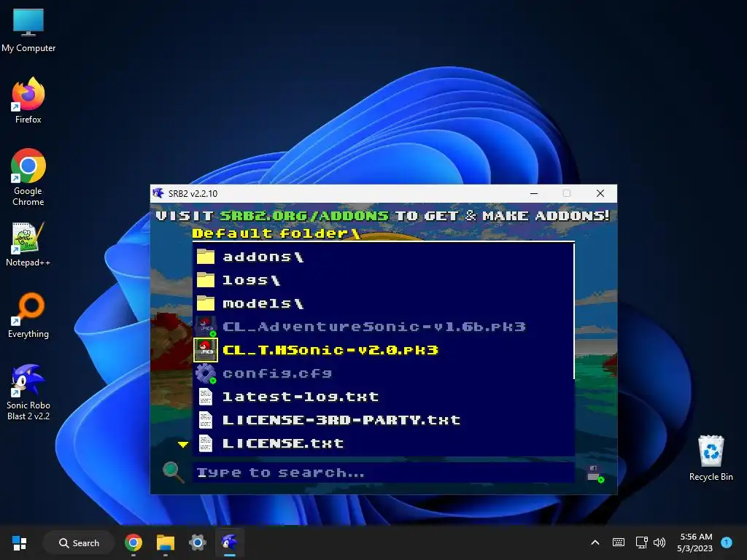This screenshot has width=747, height=560.
Task: Click the volume speaker tray icon
Action: click(x=659, y=542)
